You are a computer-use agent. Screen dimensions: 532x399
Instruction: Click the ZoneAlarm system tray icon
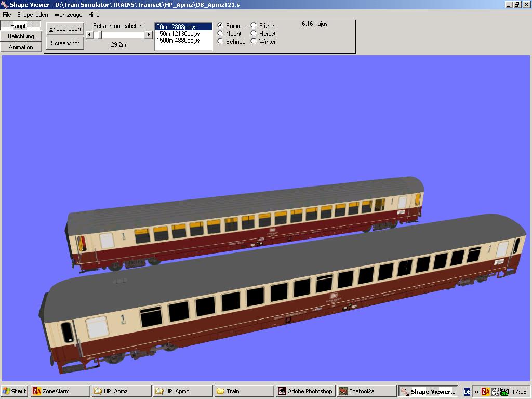[x=486, y=392]
